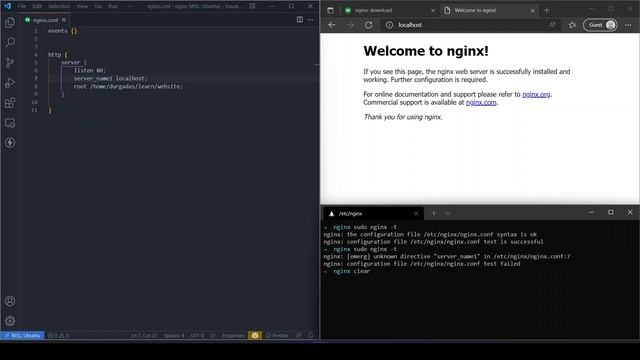Click code line 'listen 80;'
The width and height of the screenshot is (640, 360).
89,70
